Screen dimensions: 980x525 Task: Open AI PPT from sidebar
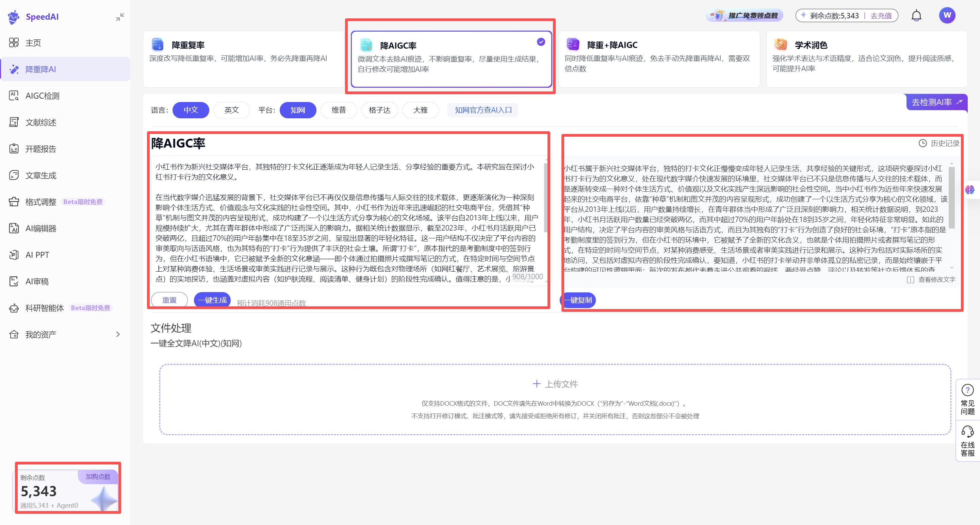click(37, 255)
